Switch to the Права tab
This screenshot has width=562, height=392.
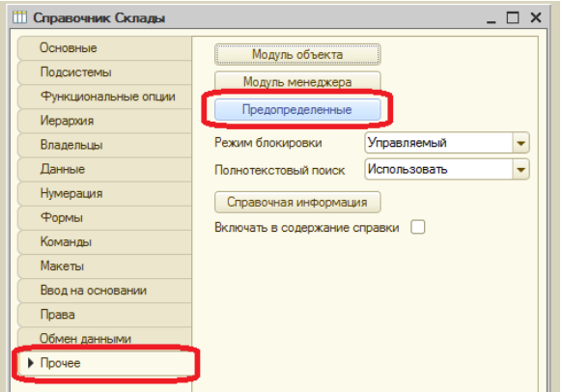pyautogui.click(x=104, y=315)
